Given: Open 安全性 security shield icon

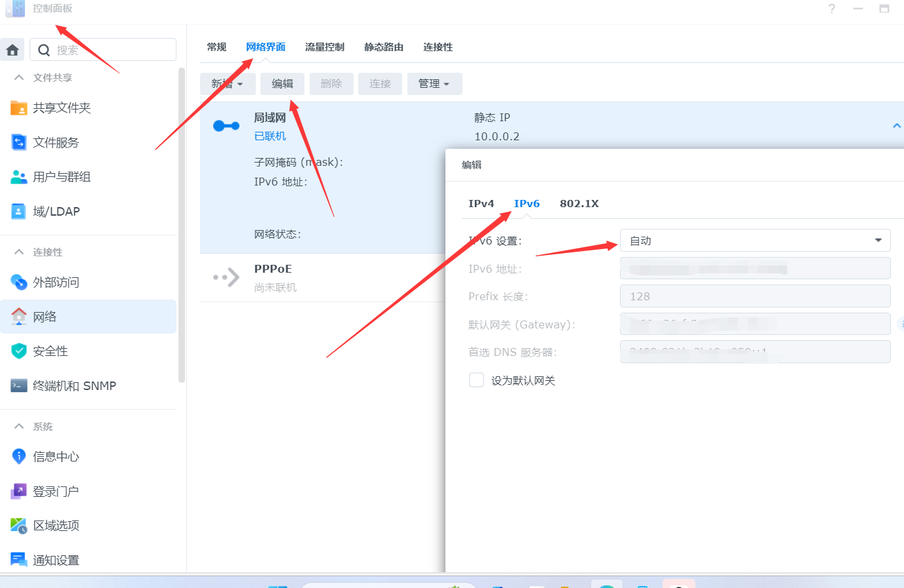Looking at the screenshot, I should pos(19,351).
